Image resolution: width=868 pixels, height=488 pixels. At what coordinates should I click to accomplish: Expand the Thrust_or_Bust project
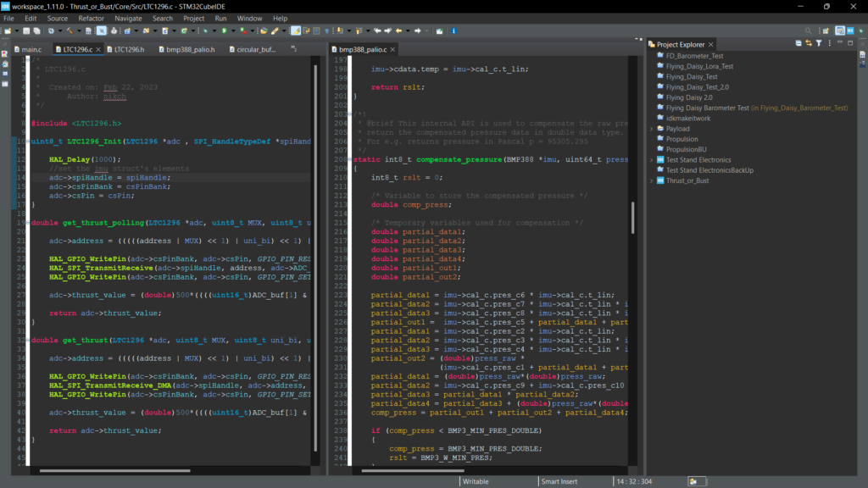652,180
